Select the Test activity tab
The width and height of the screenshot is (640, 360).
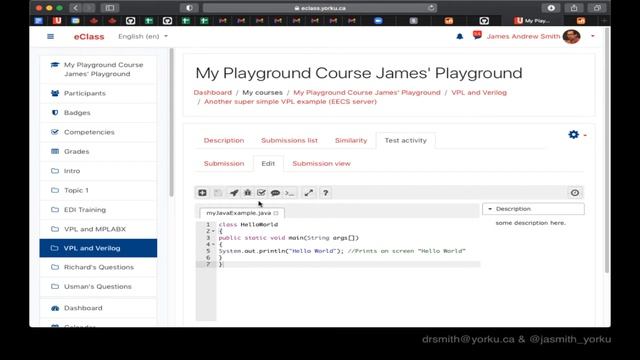point(405,140)
